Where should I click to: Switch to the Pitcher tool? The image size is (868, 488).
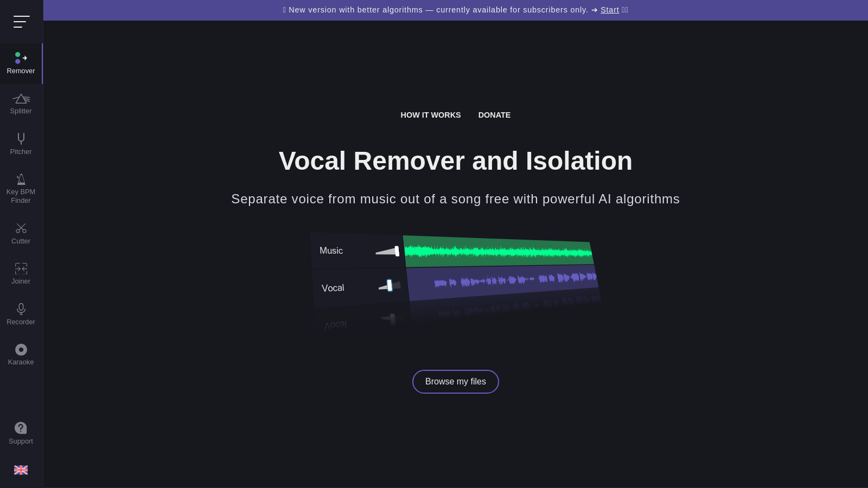[x=21, y=144]
